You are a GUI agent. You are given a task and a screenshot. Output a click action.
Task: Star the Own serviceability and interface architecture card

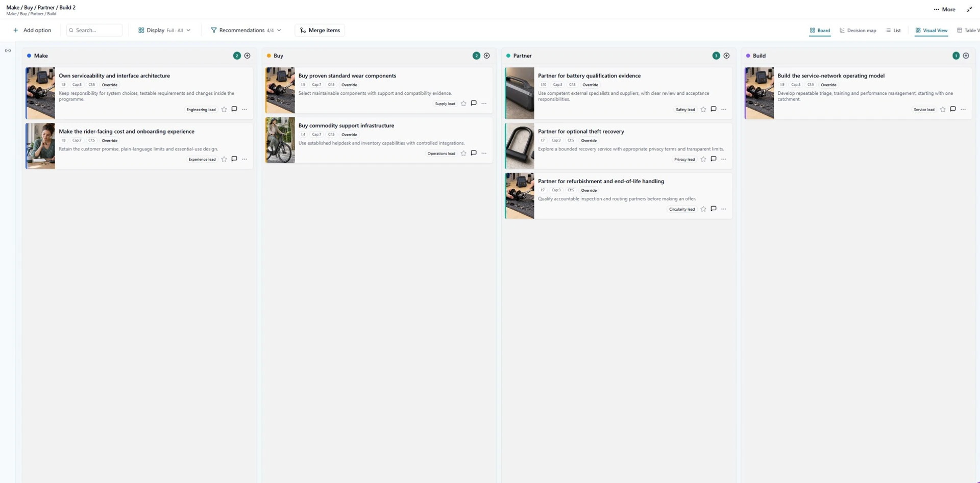224,109
